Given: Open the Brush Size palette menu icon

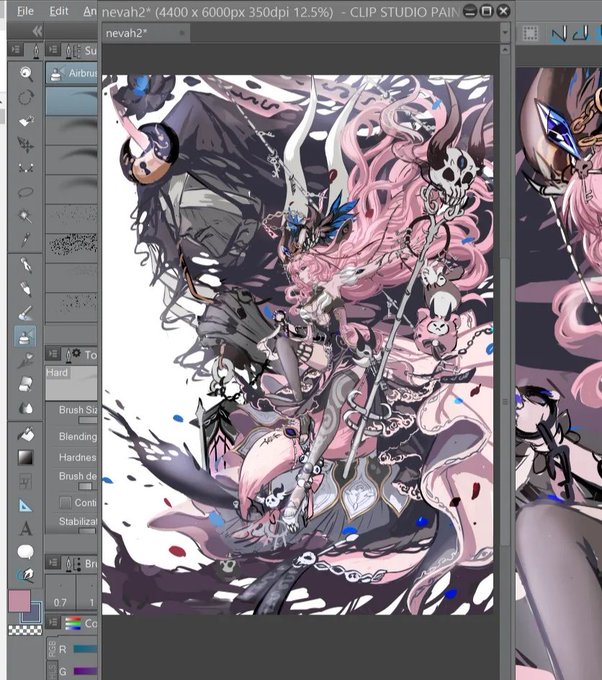Looking at the screenshot, I should (x=53, y=563).
